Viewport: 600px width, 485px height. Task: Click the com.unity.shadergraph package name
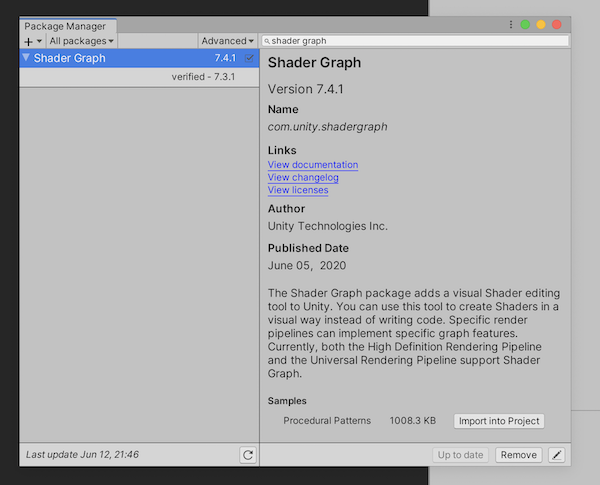pos(328,127)
